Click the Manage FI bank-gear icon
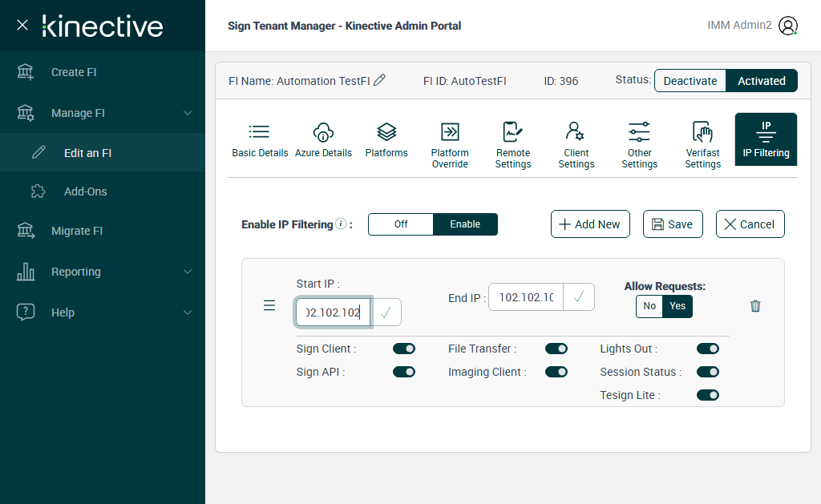 [x=25, y=113]
